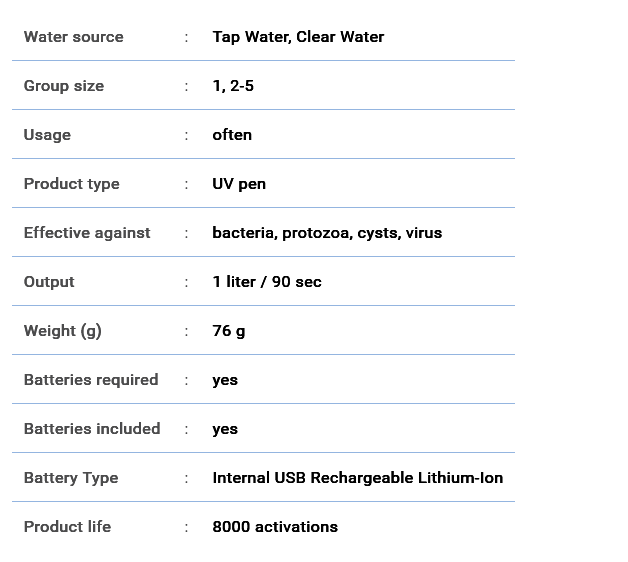Select the "1 liter / 90 sec" value
The image size is (628, 562).
267,282
